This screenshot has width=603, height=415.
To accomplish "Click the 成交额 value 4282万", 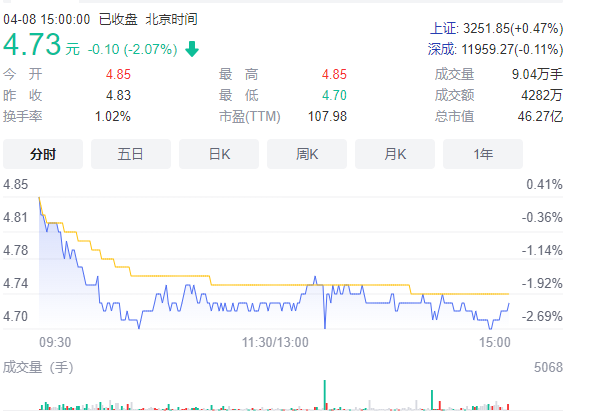I will tap(542, 95).
